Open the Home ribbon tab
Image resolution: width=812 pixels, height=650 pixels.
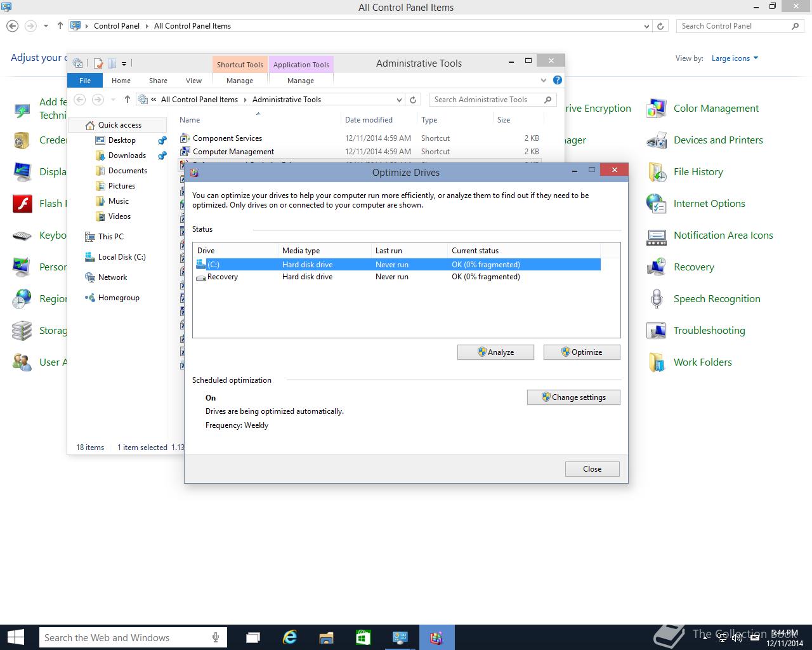coord(121,81)
